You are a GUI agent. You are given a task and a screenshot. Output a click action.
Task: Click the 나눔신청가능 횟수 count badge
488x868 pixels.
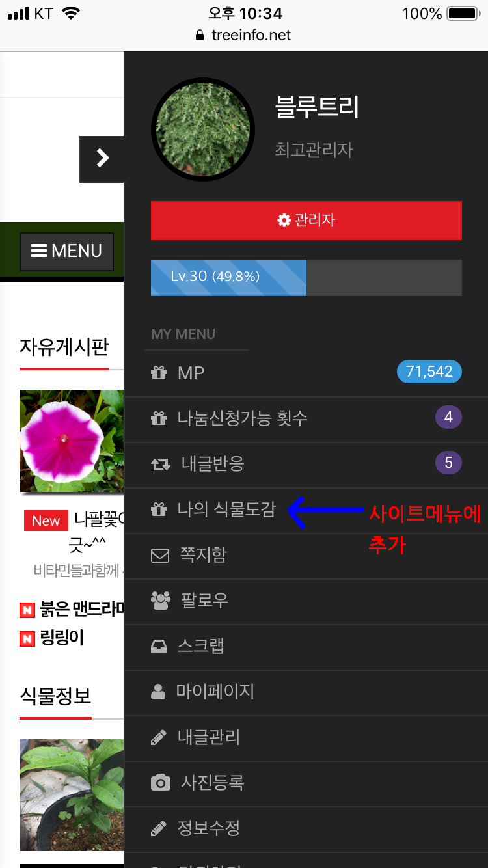click(448, 417)
